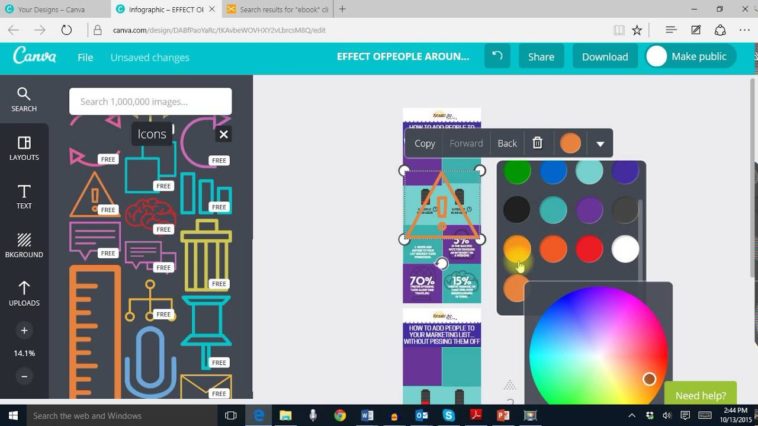Open the File menu

pos(86,57)
